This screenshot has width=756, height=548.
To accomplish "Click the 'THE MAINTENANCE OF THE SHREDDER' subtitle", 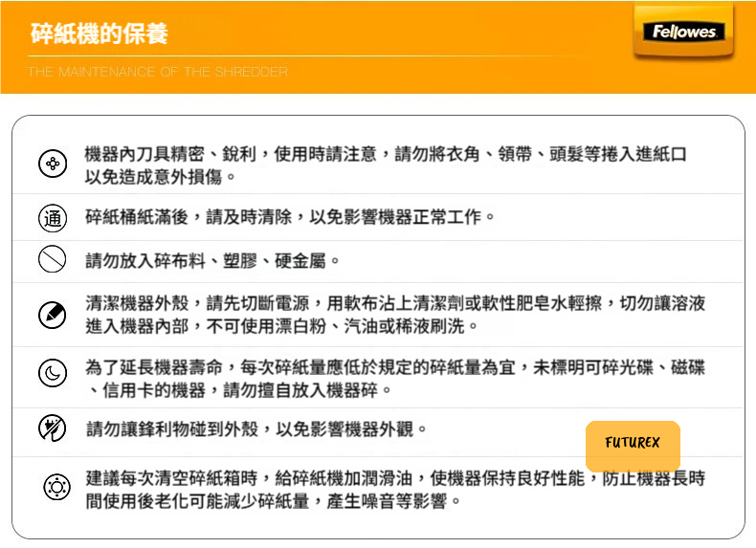I will (x=158, y=72).
